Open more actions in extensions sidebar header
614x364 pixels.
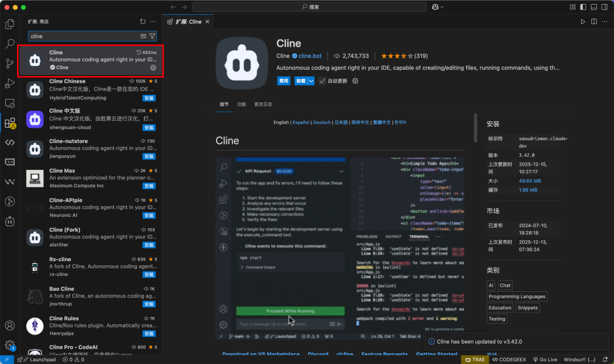tap(153, 22)
